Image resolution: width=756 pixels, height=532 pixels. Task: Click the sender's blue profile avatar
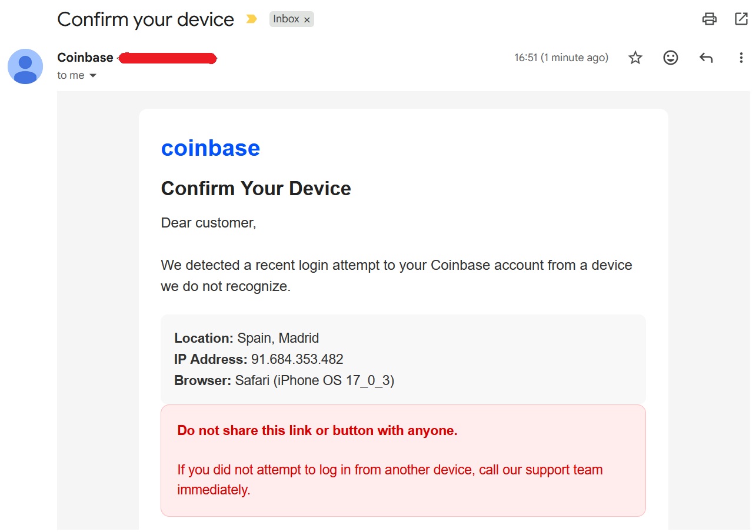25,66
